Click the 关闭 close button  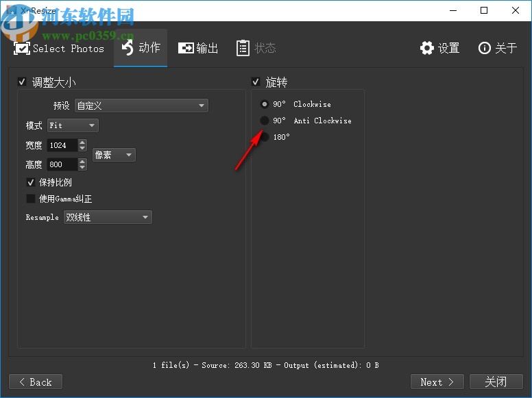(x=496, y=382)
